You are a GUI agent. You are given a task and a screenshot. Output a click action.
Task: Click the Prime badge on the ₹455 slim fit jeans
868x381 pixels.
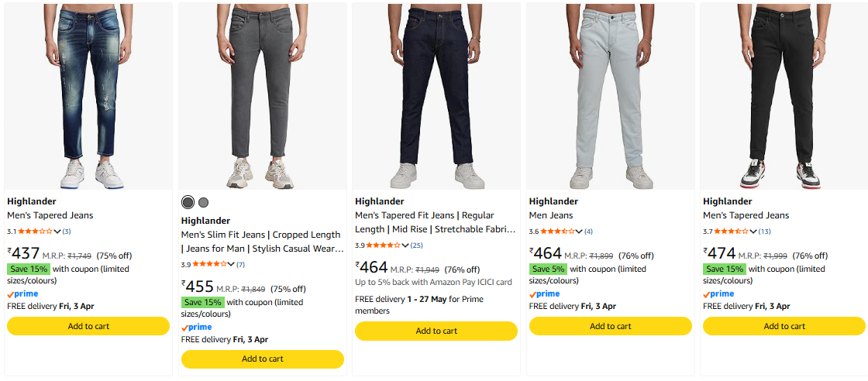pyautogui.click(x=196, y=328)
